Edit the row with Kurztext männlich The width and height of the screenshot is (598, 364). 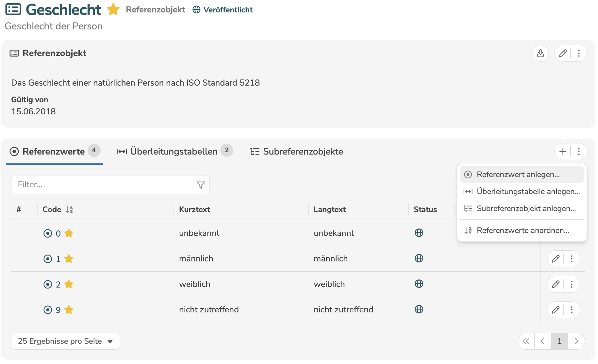tap(556, 259)
